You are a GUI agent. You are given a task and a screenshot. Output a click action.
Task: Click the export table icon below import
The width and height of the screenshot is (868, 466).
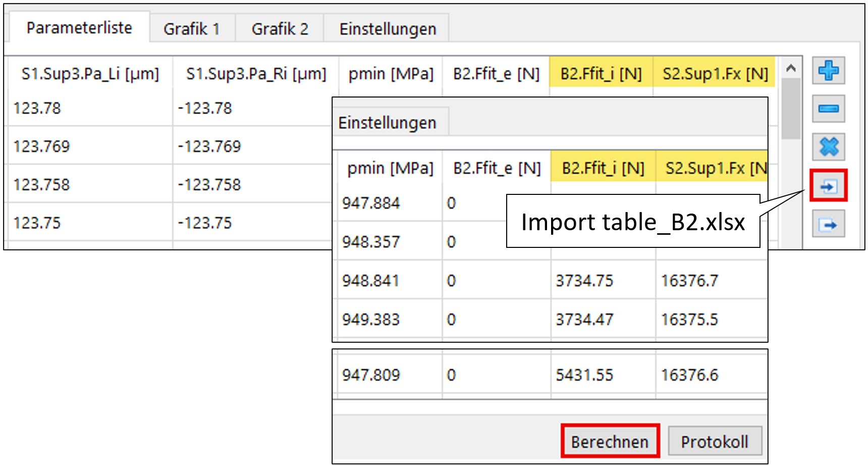(x=828, y=224)
